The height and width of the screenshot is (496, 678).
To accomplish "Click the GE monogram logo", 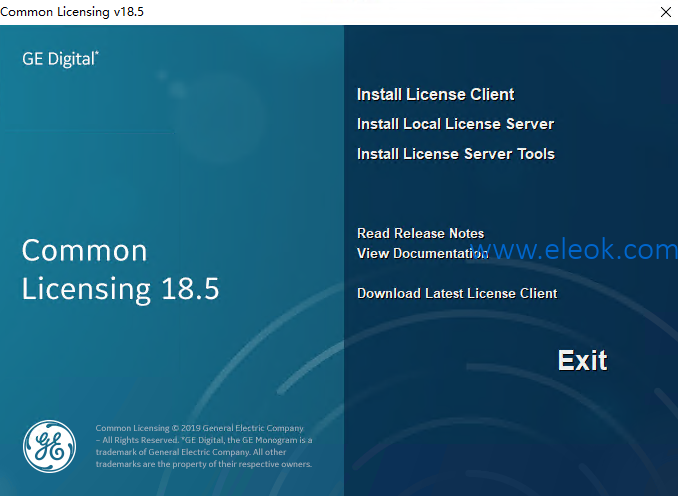I will [49, 446].
